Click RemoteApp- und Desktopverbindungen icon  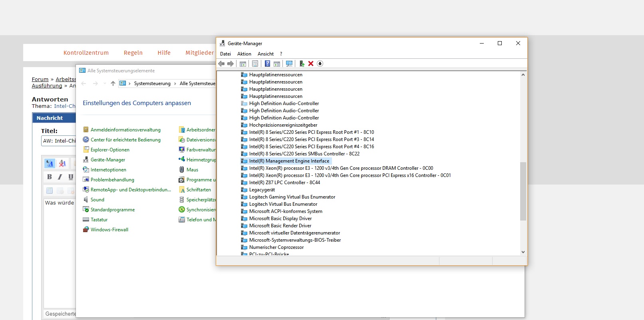pyautogui.click(x=85, y=190)
